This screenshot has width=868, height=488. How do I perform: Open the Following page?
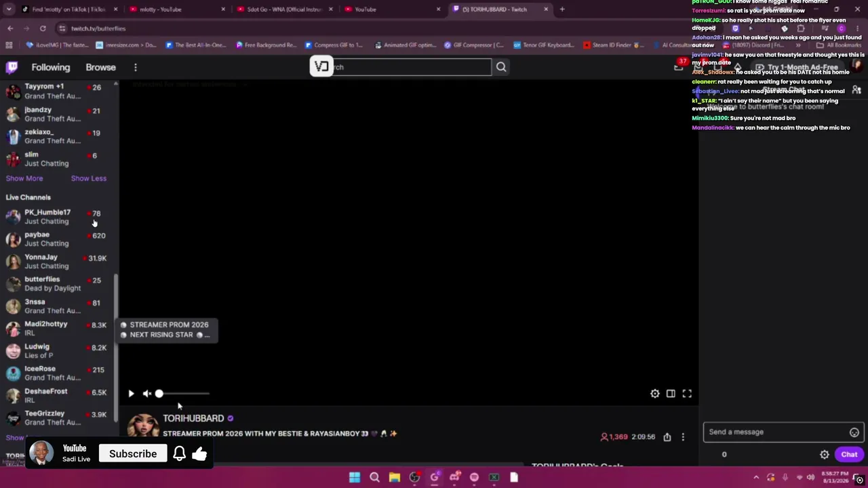(x=50, y=67)
